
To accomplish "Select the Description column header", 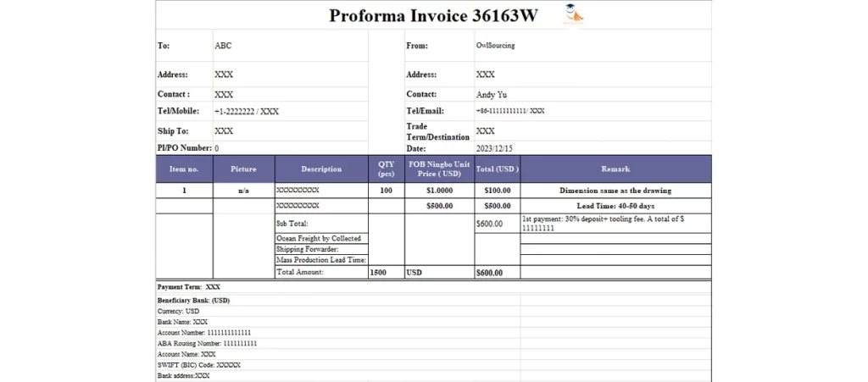I will 321,169.
